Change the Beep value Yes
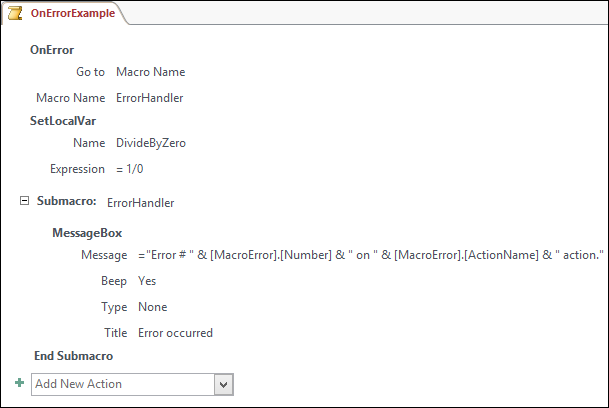The height and width of the screenshot is (408, 609). [x=147, y=281]
